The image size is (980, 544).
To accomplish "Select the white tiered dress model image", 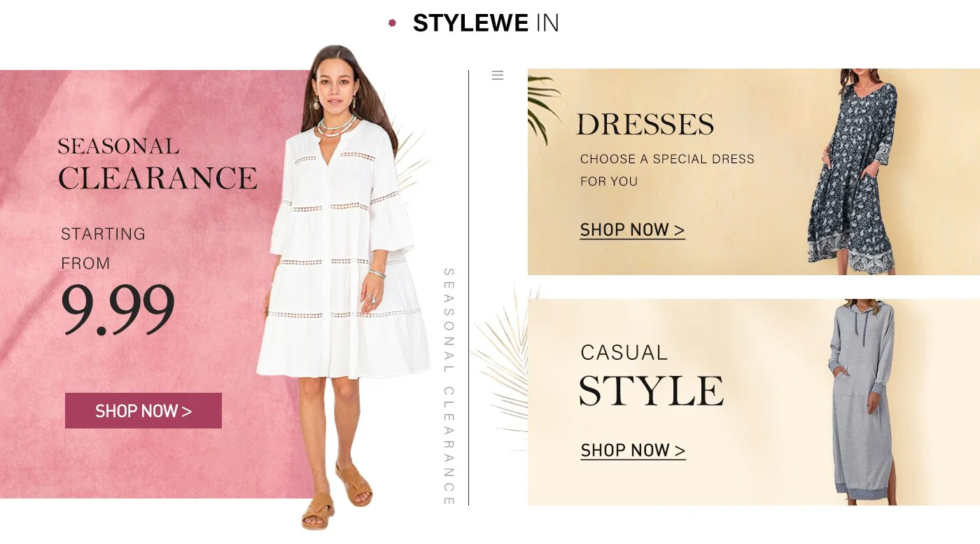I will [343, 287].
